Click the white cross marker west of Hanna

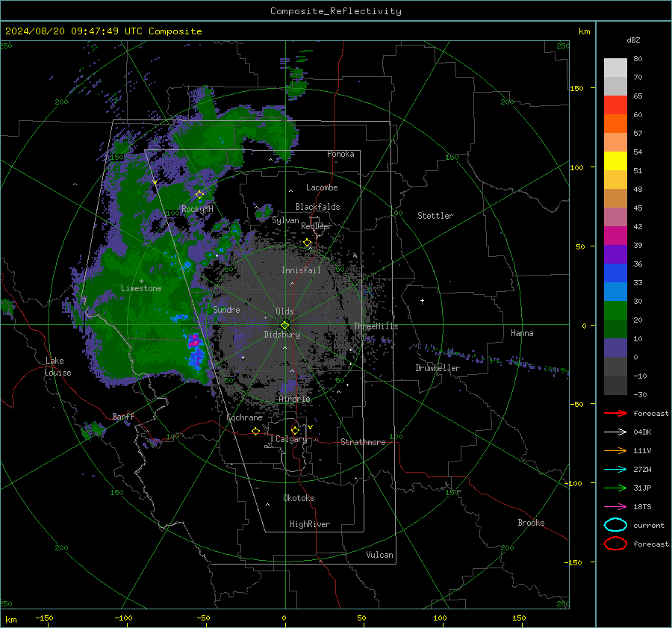[422, 300]
